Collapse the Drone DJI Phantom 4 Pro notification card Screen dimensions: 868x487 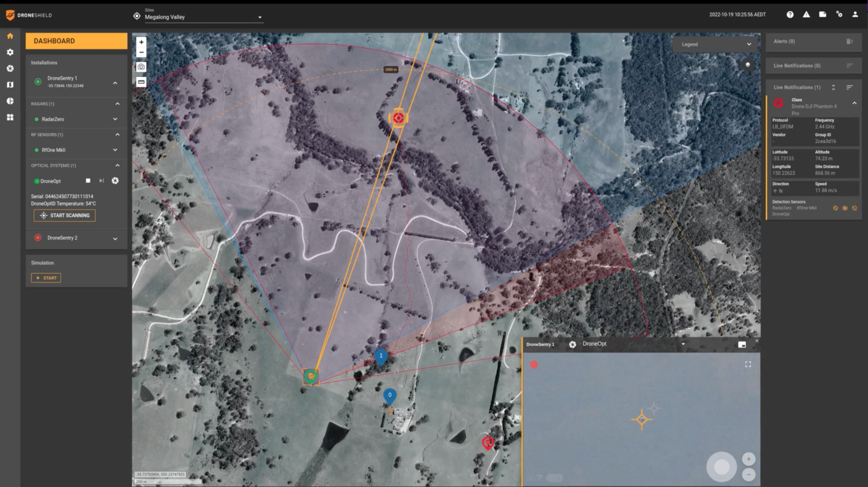pyautogui.click(x=854, y=103)
